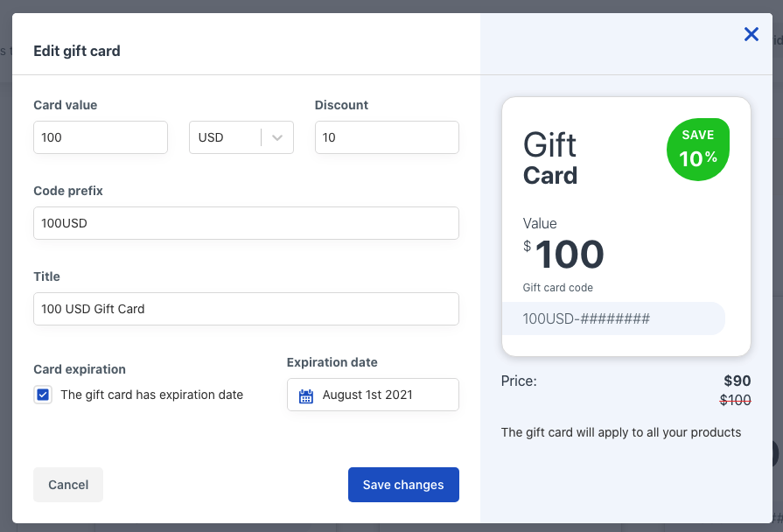The image size is (783, 532).
Task: Click the expiration date checkbox label text
Action: pos(152,395)
